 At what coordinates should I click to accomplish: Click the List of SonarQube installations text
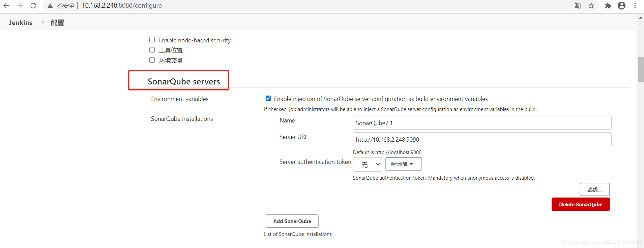coord(298,234)
